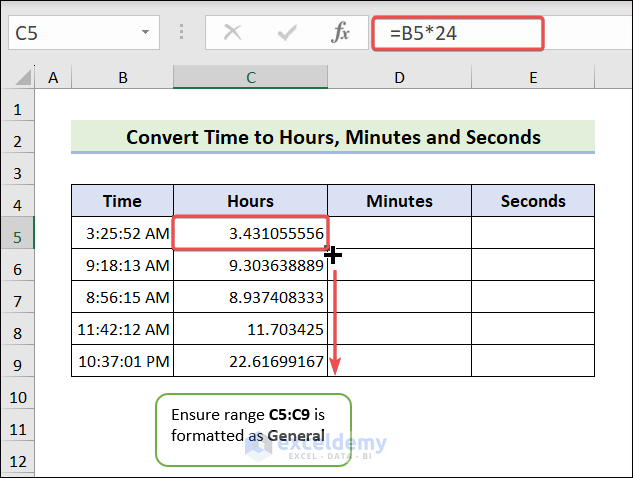633x478 pixels.
Task: Select column B header
Action: pyautogui.click(x=123, y=77)
